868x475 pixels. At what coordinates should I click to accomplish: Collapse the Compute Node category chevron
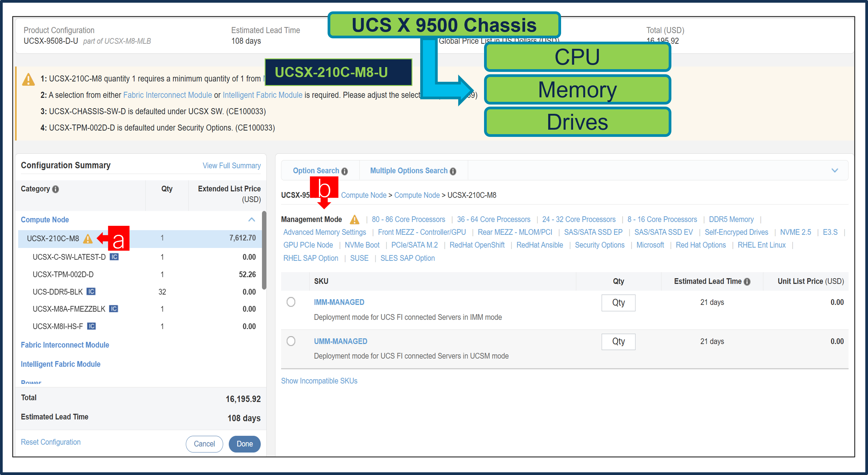click(251, 220)
